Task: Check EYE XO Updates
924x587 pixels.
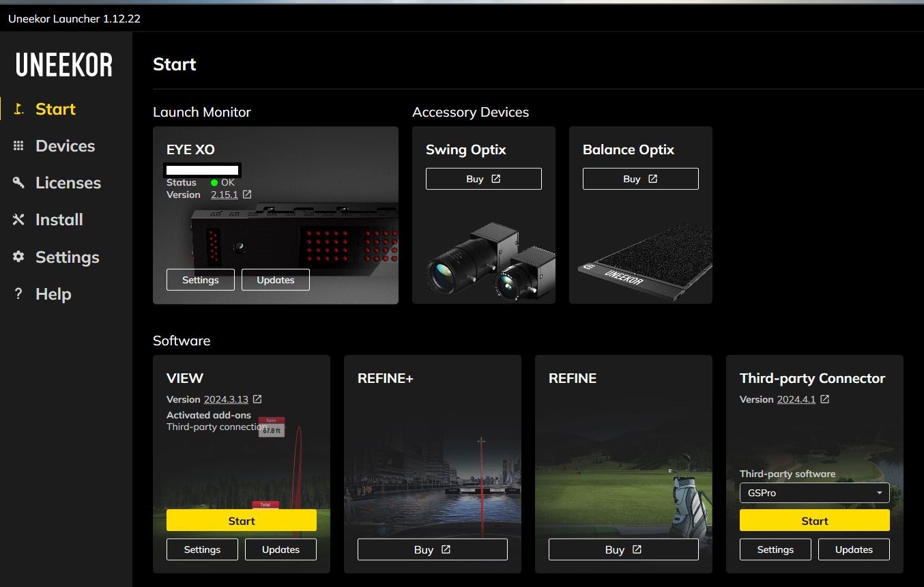Action: coord(276,280)
